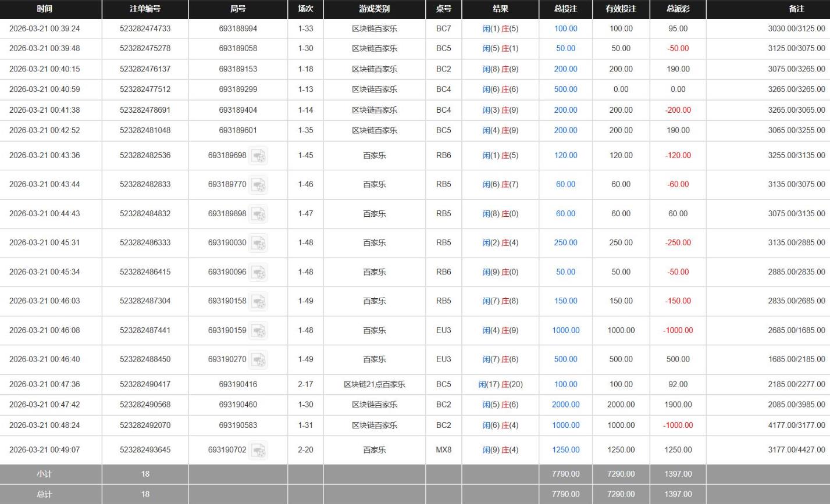Image resolution: width=830 pixels, height=504 pixels.
Task: Select the video replay icon for 693190270
Action: click(x=258, y=359)
